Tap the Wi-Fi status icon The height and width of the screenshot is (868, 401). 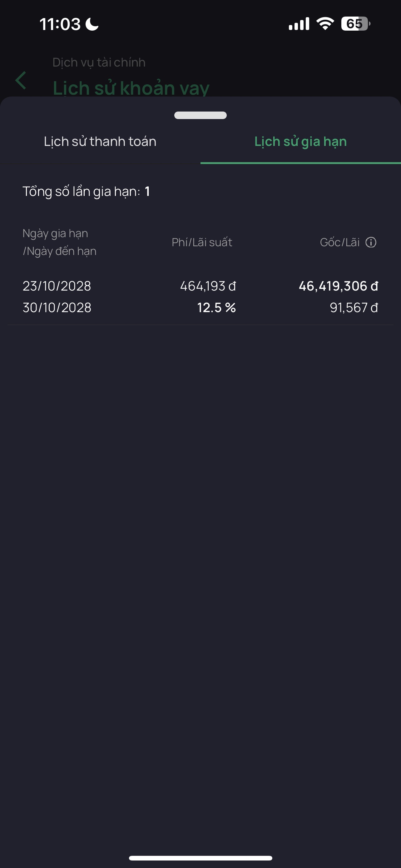tap(325, 24)
